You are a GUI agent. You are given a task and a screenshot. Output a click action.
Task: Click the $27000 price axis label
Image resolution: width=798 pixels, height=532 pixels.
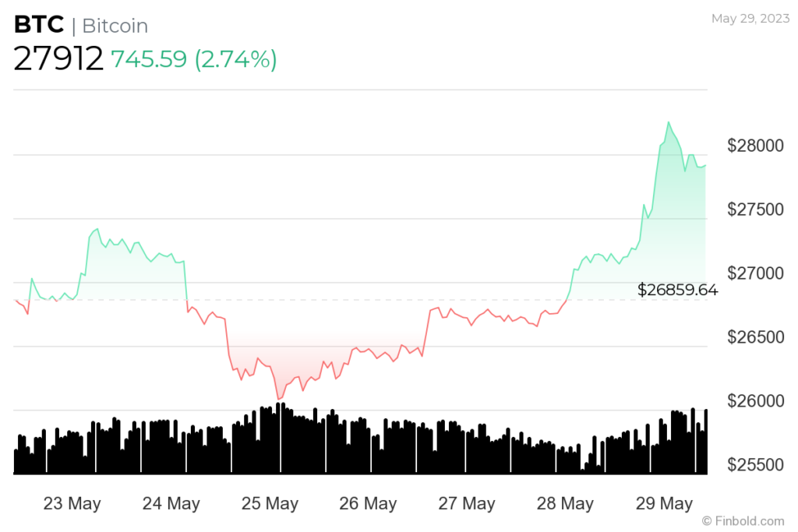tap(756, 274)
